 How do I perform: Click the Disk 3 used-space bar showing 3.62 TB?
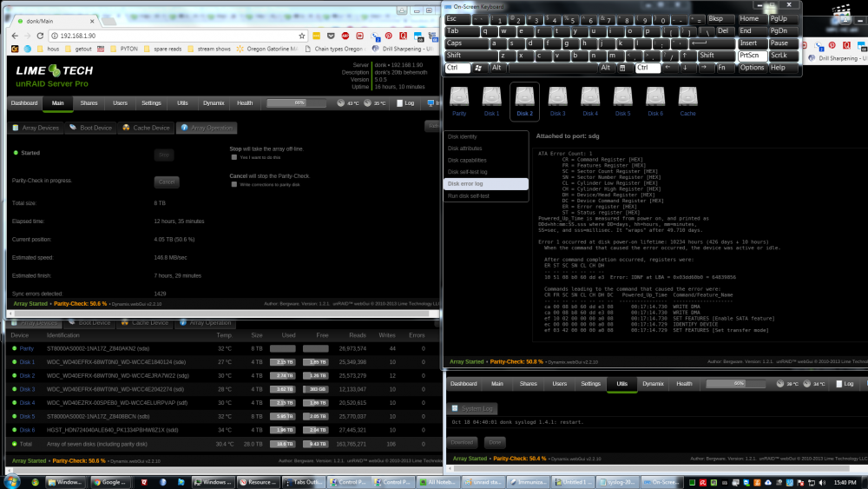pos(282,389)
